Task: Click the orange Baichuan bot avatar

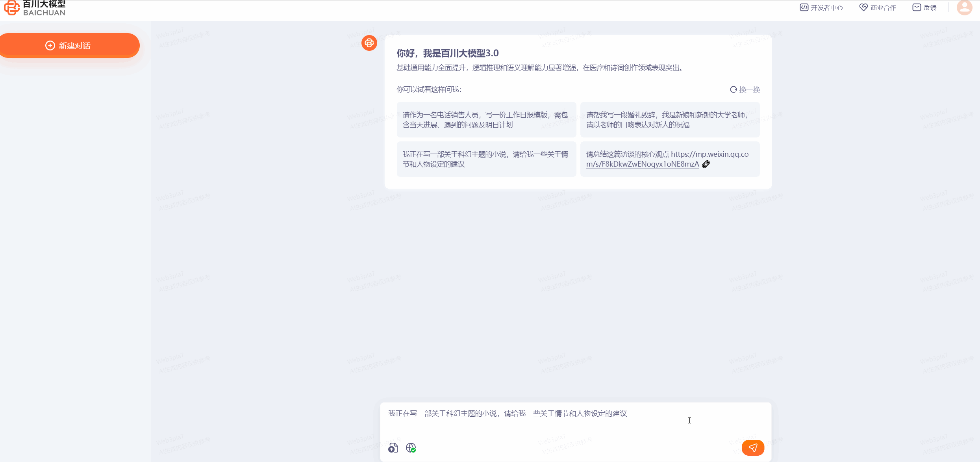Action: [369, 43]
